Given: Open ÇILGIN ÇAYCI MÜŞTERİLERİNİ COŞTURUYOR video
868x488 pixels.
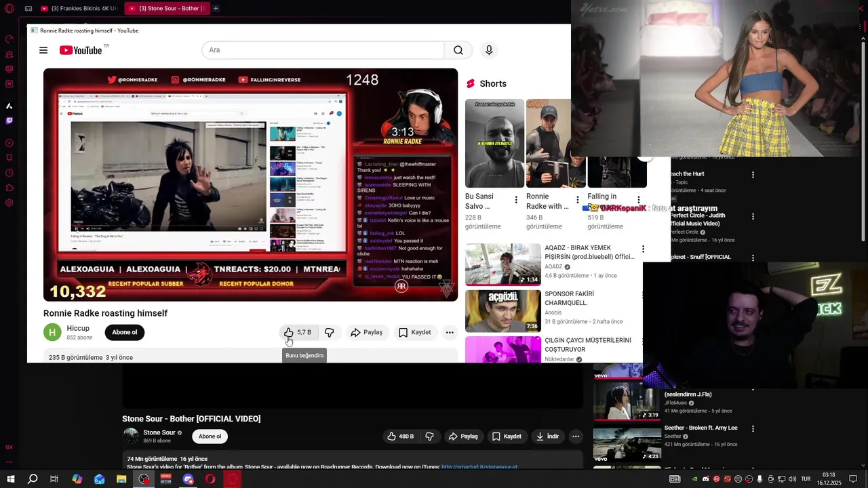Looking at the screenshot, I should tap(588, 345).
